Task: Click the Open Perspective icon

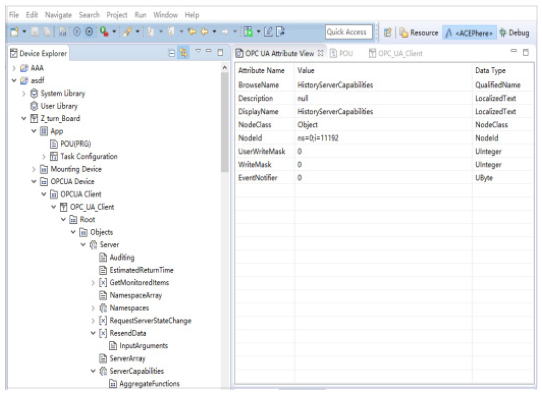Action: point(387,32)
